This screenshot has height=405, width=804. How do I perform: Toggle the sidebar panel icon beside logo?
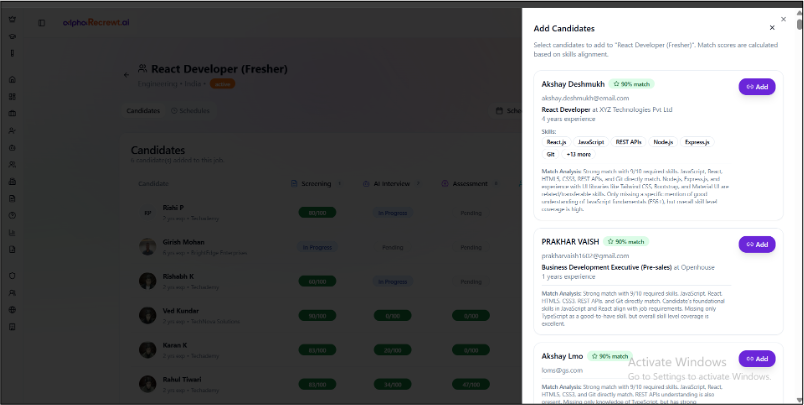(x=42, y=23)
